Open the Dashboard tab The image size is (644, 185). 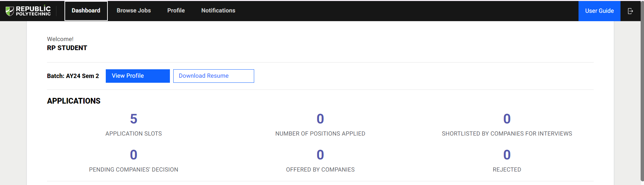coord(86,11)
